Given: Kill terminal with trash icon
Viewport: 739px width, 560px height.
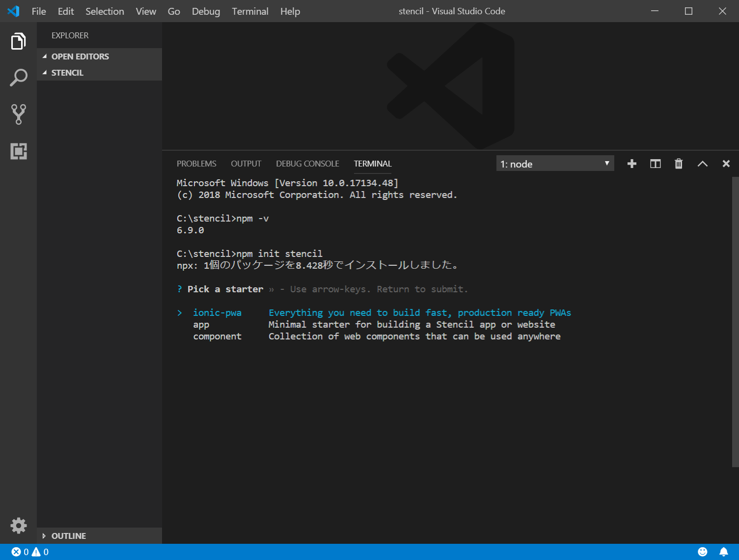Looking at the screenshot, I should (x=679, y=164).
